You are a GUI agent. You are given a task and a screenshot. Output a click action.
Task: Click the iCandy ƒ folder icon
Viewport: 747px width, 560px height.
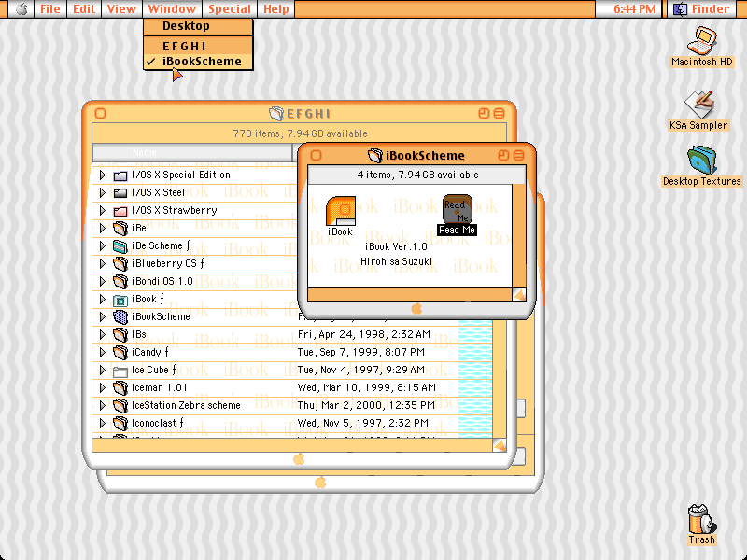(x=120, y=353)
